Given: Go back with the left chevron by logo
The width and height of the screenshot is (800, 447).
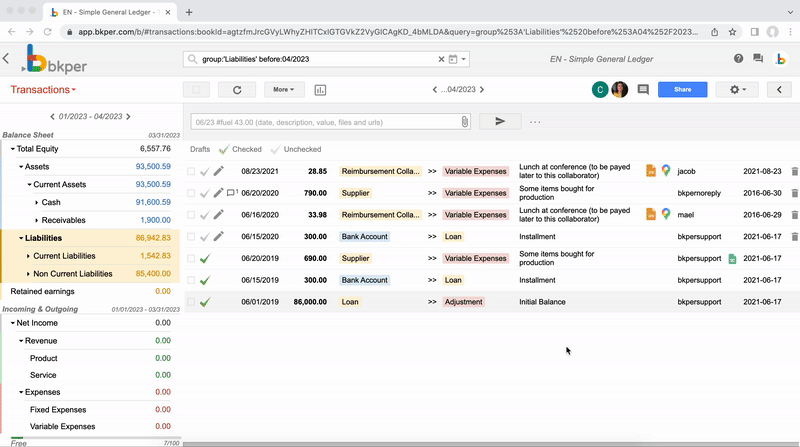Looking at the screenshot, I should click(x=6, y=59).
